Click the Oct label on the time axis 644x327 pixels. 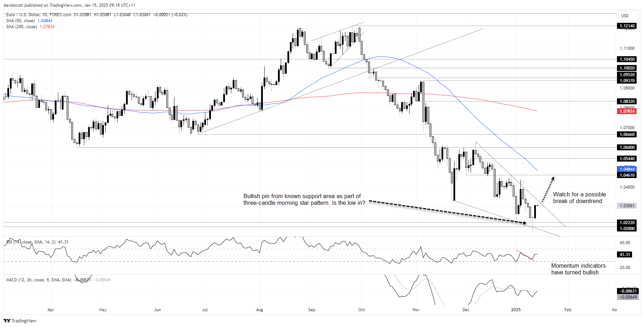pos(361,310)
